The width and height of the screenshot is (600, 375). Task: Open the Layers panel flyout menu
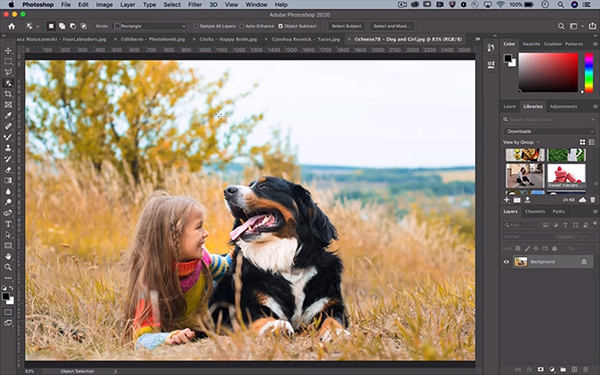(595, 211)
